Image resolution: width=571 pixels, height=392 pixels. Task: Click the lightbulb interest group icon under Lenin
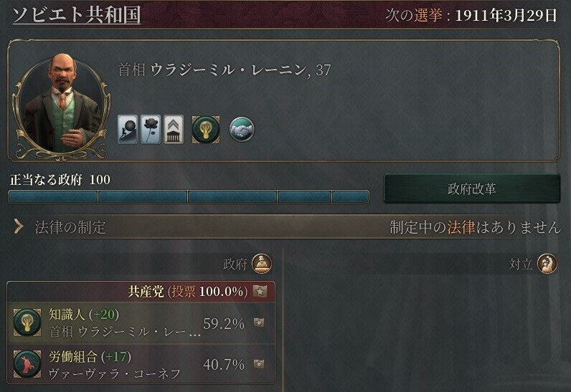click(206, 130)
